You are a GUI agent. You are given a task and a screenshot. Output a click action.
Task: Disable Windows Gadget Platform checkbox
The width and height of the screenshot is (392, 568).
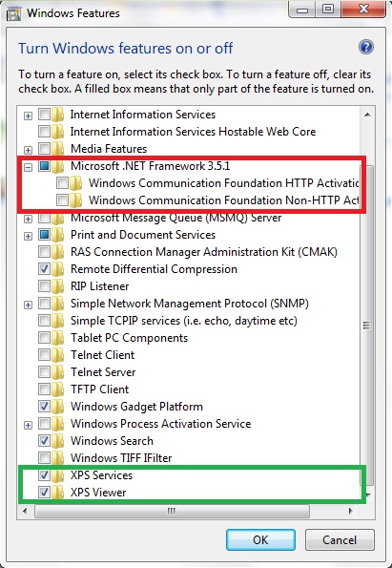(44, 407)
